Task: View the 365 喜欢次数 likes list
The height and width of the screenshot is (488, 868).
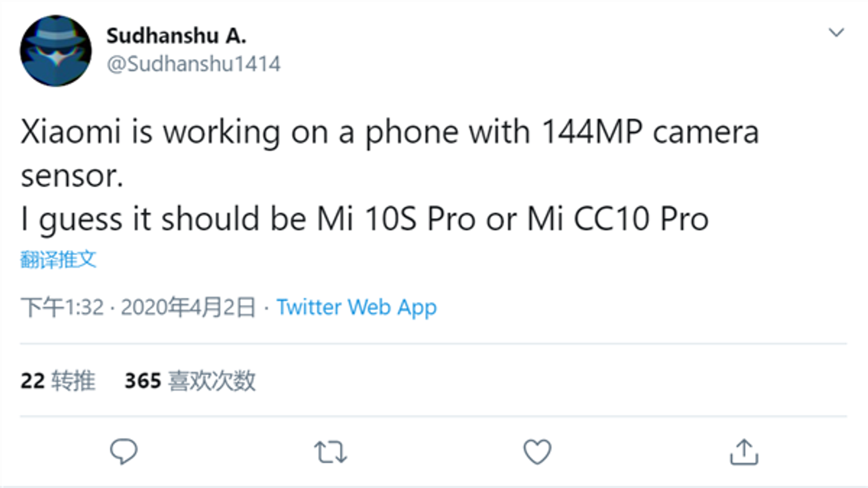Action: 190,381
